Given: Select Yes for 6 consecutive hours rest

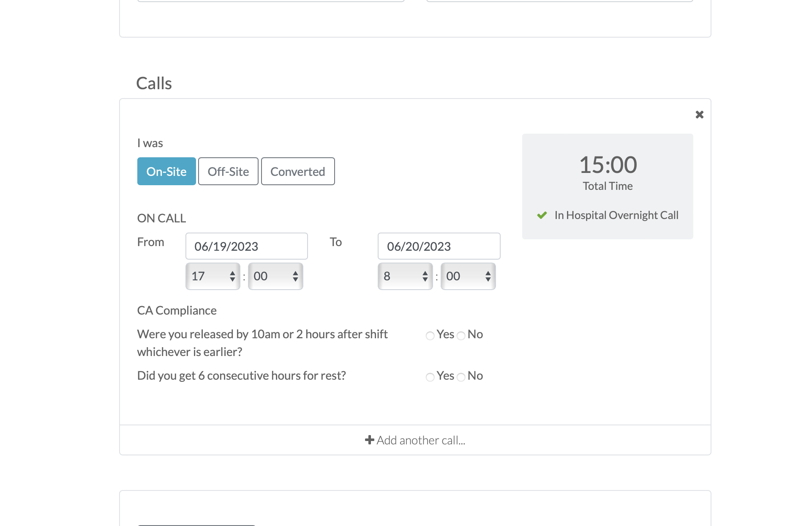Looking at the screenshot, I should tap(430, 377).
